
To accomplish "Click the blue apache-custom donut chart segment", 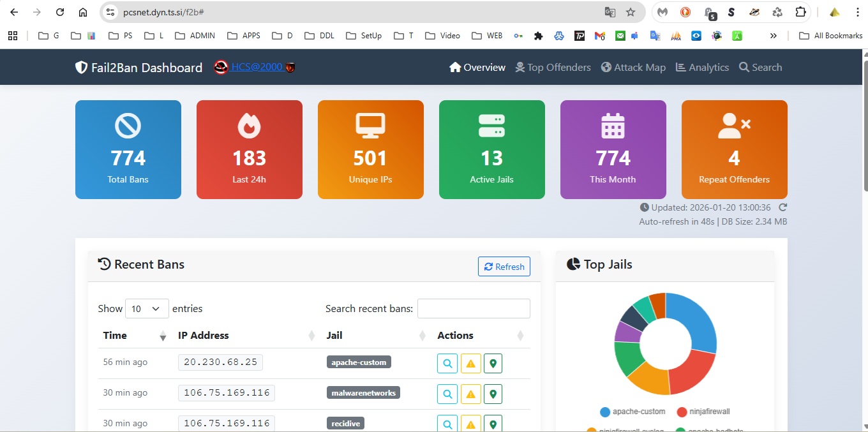I will click(698, 320).
